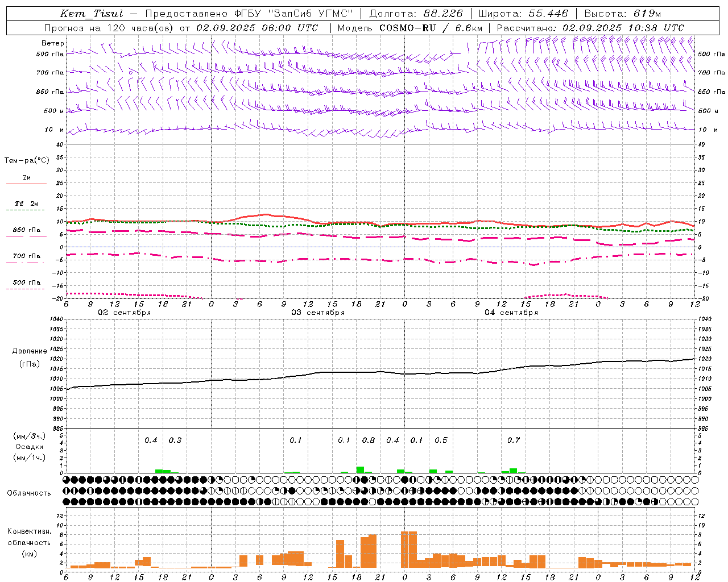Click the 04 сентября date label
Image resolution: width=728 pixels, height=582 pixels.
pos(511,313)
